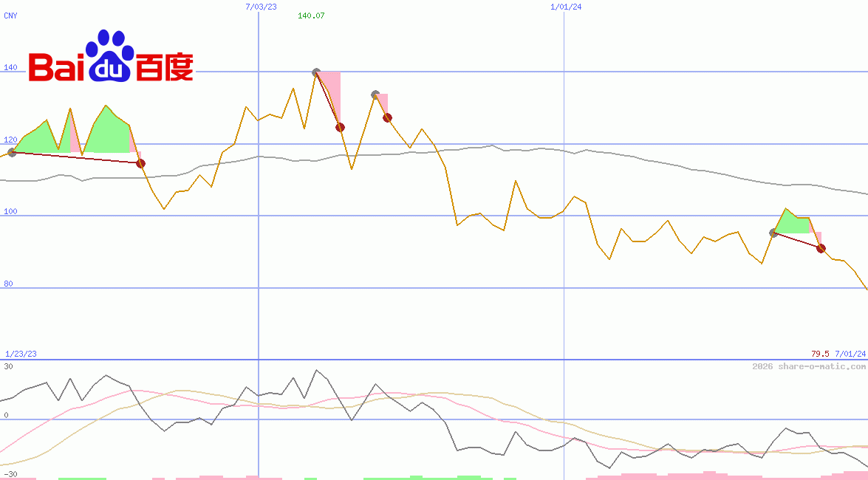This screenshot has width=868, height=480.
Task: Select the rightmost red marker on the price line
Action: pos(821,248)
